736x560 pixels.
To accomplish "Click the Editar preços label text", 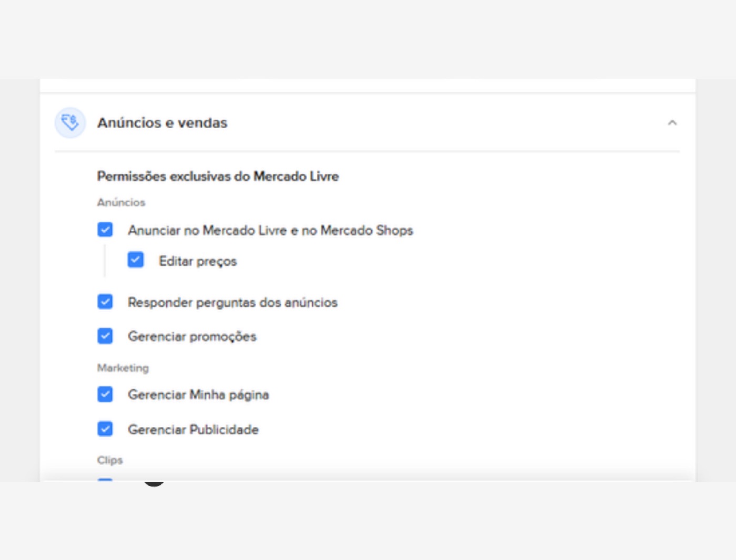I will pos(198,261).
